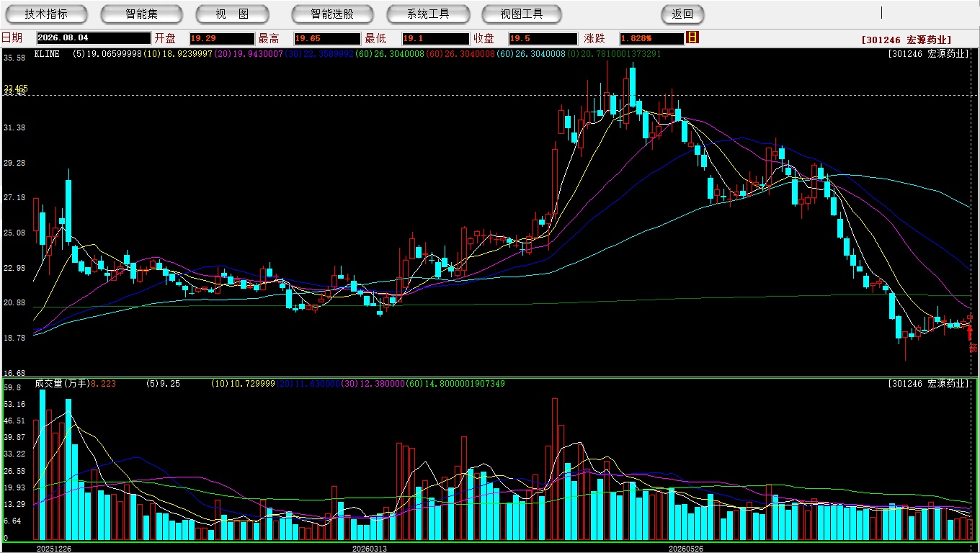Click the magenta (20)19.9430007 average readout
The height and width of the screenshot is (553, 980).
tap(249, 54)
